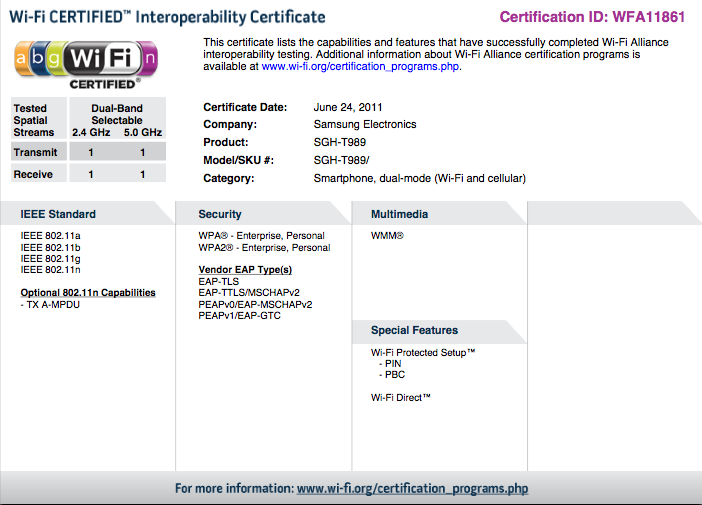Click the Transmit row label

[x=35, y=152]
